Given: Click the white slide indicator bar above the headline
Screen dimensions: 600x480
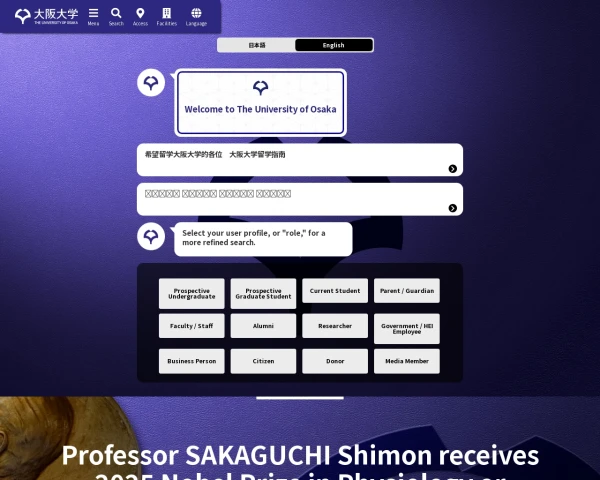Looking at the screenshot, I should click(x=300, y=398).
